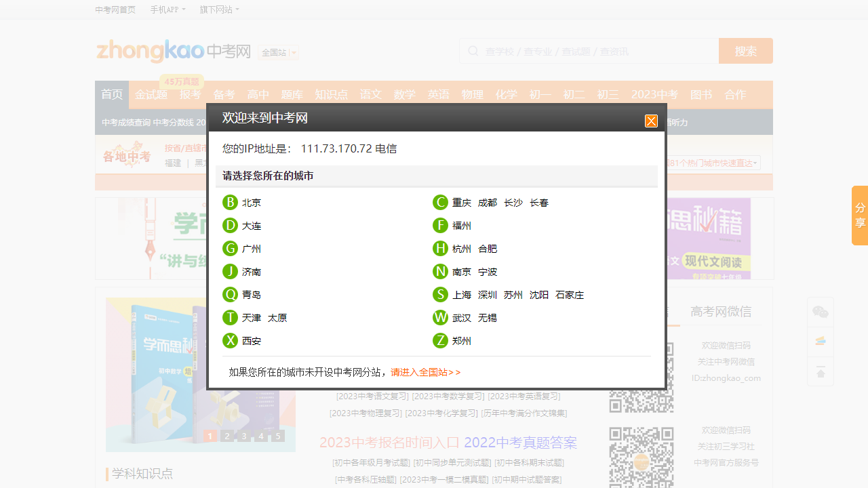Open the 南京 city site
This screenshot has height=488, width=868.
point(462,272)
